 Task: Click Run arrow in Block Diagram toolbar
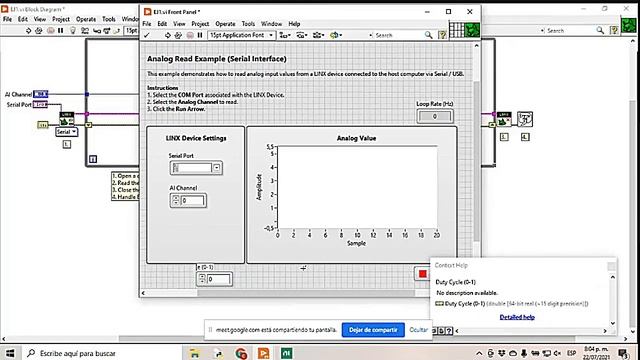coord(29,31)
